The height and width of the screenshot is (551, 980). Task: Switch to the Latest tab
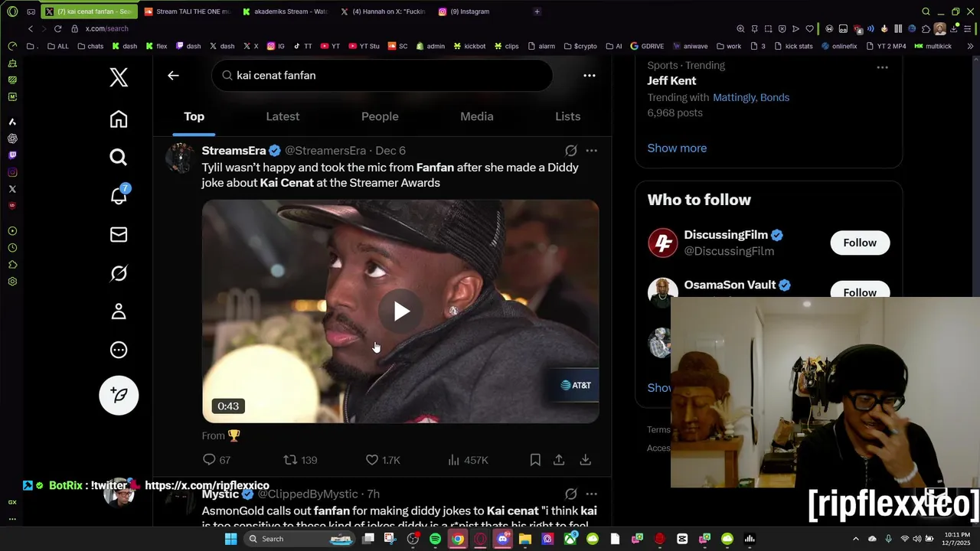pos(283,116)
